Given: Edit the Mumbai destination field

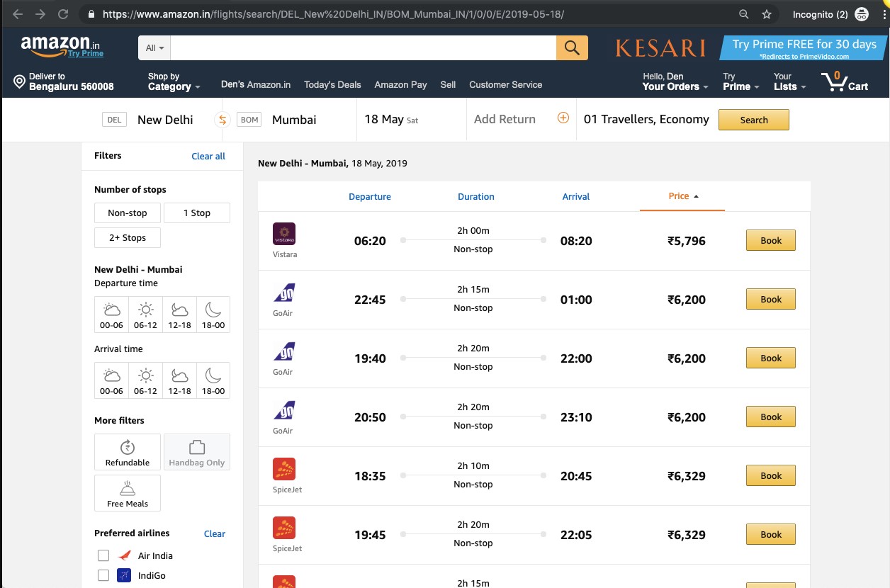Looking at the screenshot, I should pyautogui.click(x=294, y=120).
